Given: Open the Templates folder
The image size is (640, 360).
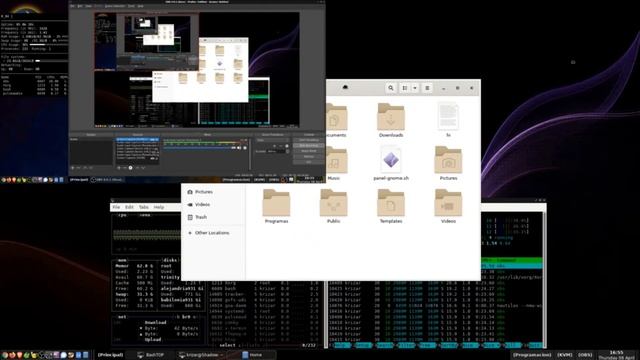Looking at the screenshot, I should pyautogui.click(x=391, y=206).
